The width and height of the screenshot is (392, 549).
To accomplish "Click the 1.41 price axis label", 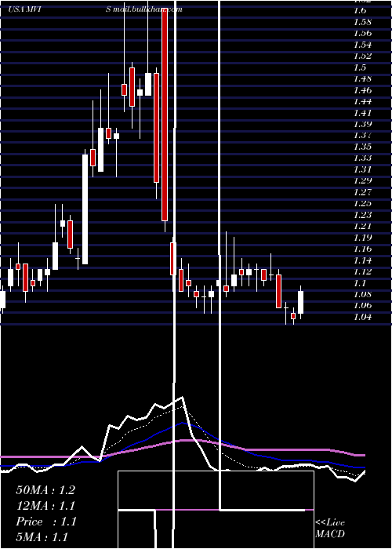I will pyautogui.click(x=362, y=113).
